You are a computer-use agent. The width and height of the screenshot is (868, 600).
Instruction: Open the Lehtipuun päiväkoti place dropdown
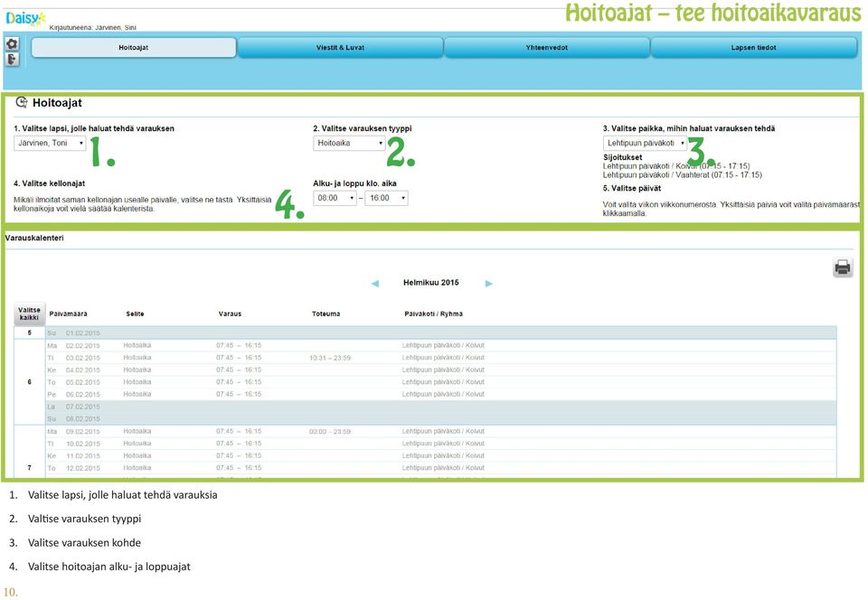point(645,144)
